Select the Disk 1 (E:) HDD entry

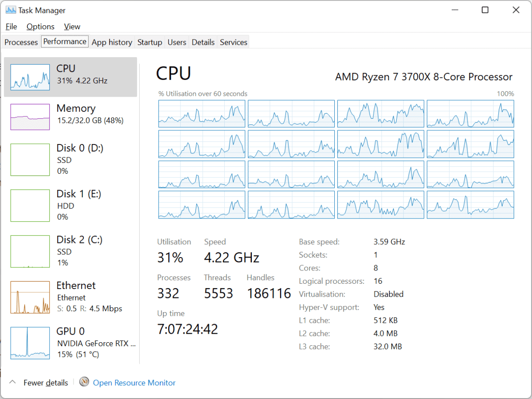pyautogui.click(x=70, y=205)
